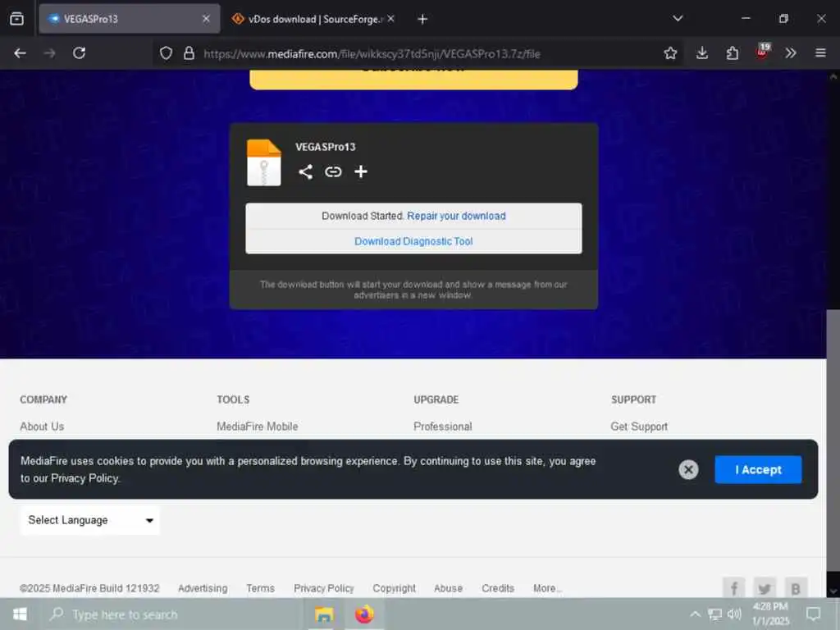Open the MediaFire Mobile link
The height and width of the screenshot is (630, 840).
click(x=257, y=427)
